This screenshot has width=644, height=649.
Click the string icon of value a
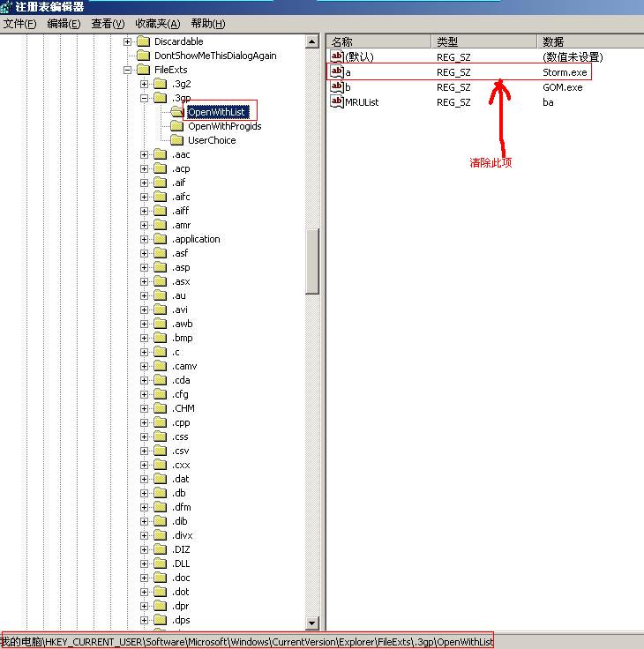pyautogui.click(x=337, y=72)
